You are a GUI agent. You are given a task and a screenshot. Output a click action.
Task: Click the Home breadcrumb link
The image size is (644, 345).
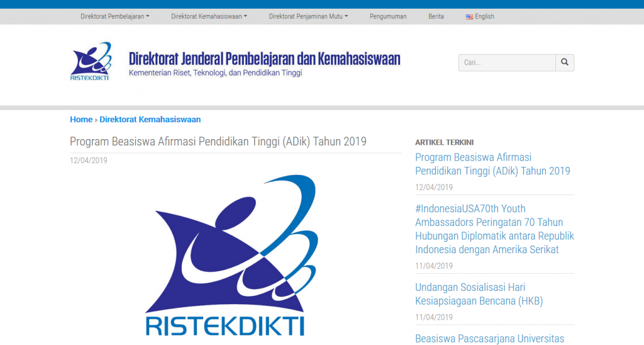pyautogui.click(x=81, y=119)
